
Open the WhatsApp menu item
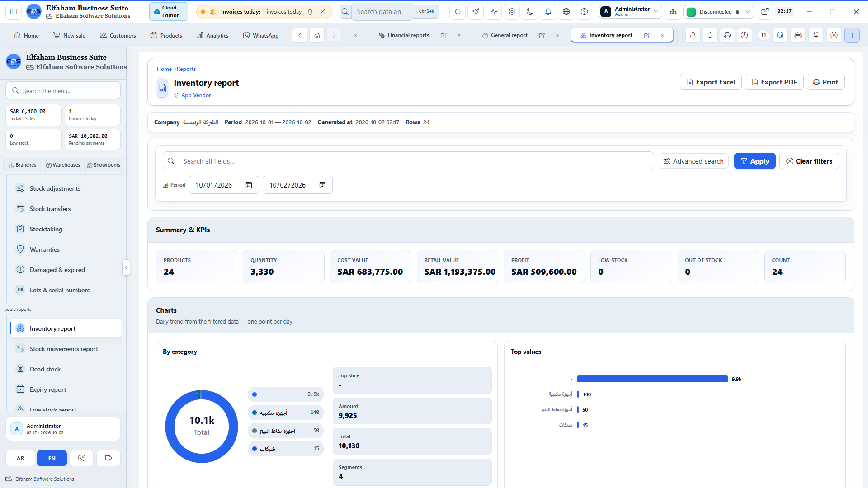[261, 35]
